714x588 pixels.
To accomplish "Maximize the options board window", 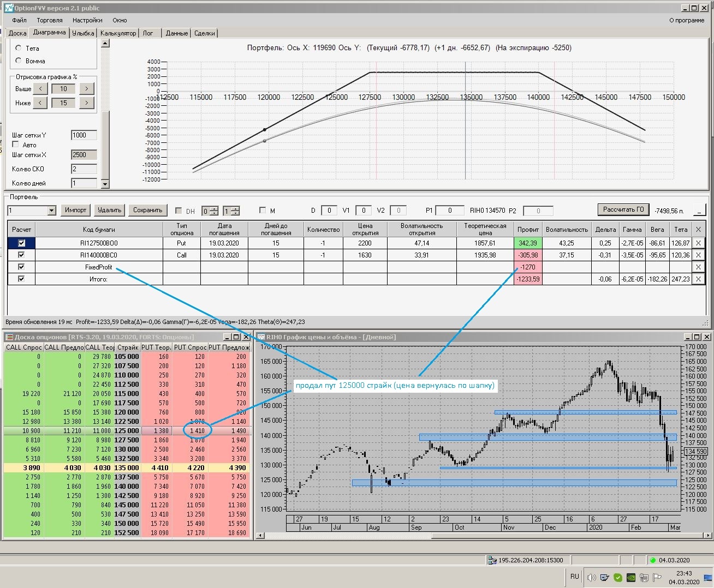I will pos(236,337).
